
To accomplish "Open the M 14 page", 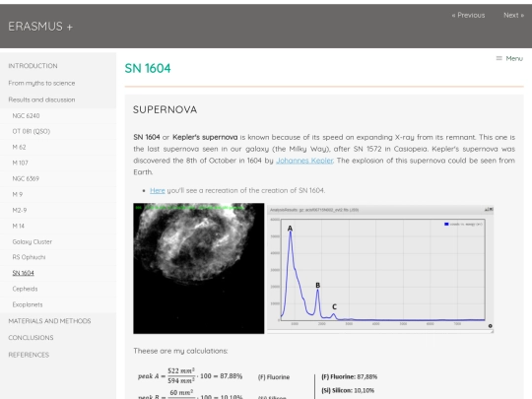I will (x=19, y=226).
